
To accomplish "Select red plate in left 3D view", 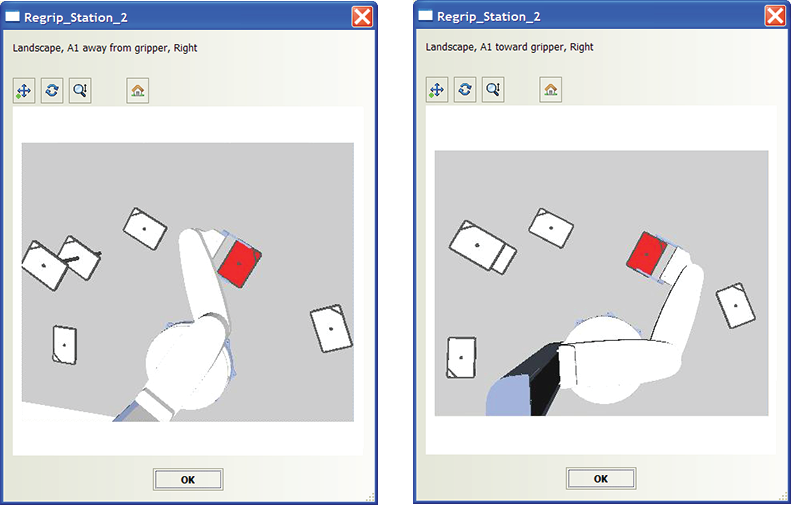I will 240,263.
